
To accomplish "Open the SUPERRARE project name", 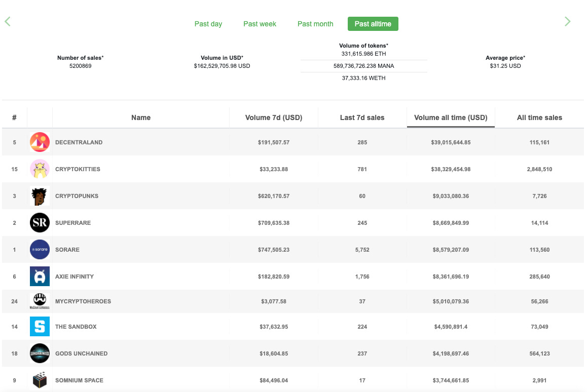I will (73, 223).
